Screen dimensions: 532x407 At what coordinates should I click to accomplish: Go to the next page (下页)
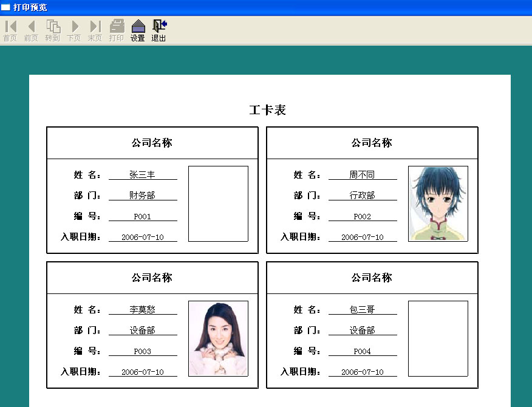click(74, 30)
